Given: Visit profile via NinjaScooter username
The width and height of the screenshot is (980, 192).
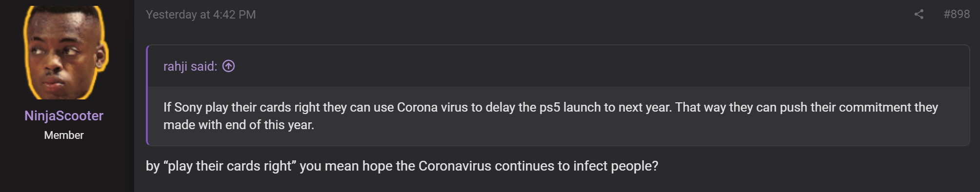Looking at the screenshot, I should [x=64, y=116].
